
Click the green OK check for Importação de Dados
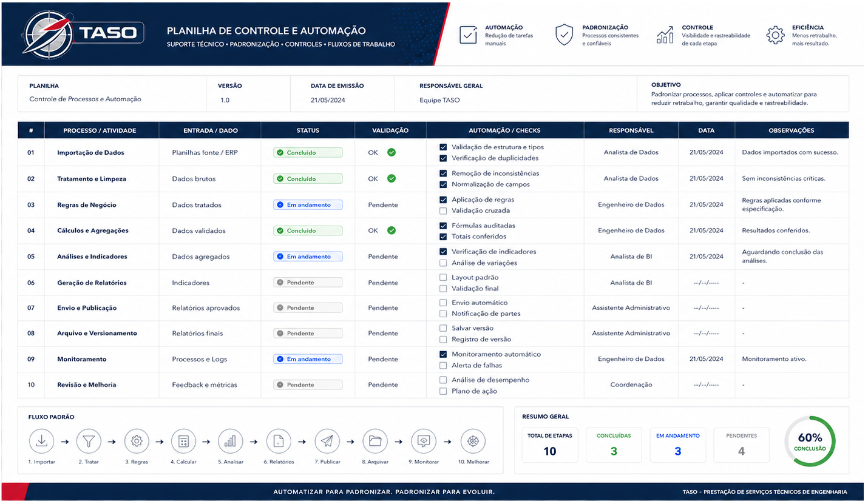(392, 152)
